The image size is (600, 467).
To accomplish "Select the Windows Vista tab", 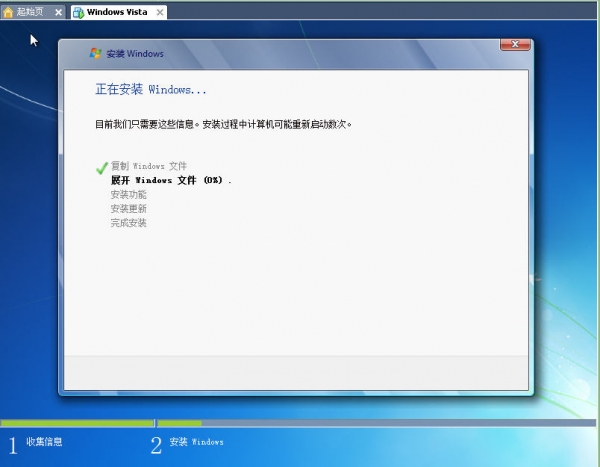I will [119, 12].
